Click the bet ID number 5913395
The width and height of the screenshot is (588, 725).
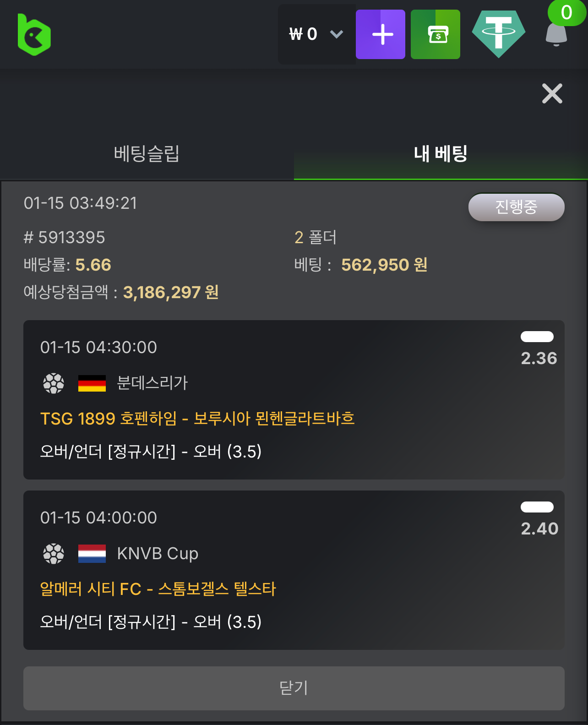(x=71, y=237)
